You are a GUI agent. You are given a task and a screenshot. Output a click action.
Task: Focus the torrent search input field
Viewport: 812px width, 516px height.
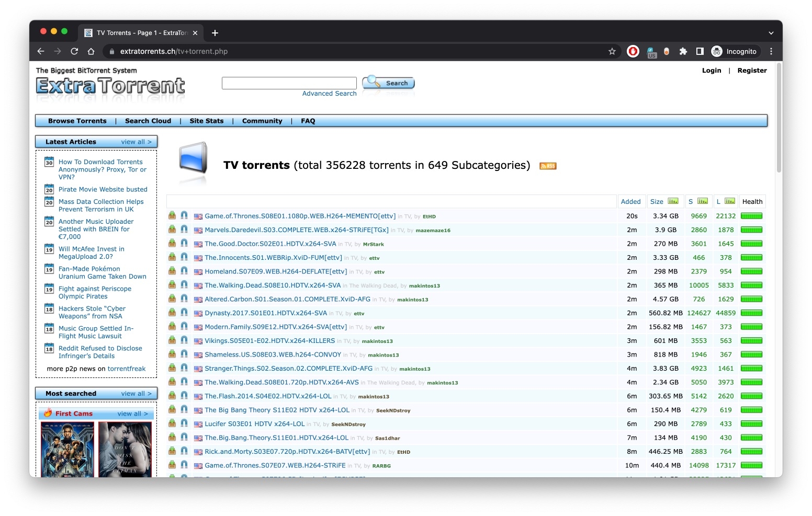click(x=289, y=83)
